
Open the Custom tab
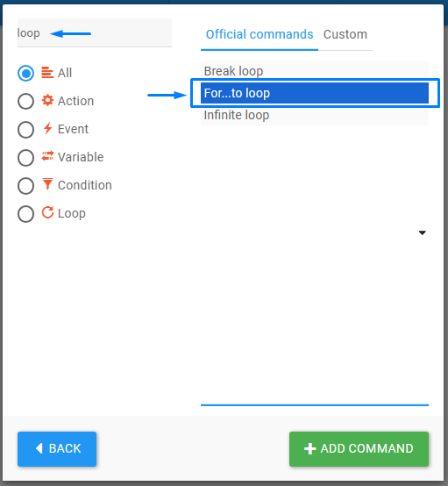(345, 34)
